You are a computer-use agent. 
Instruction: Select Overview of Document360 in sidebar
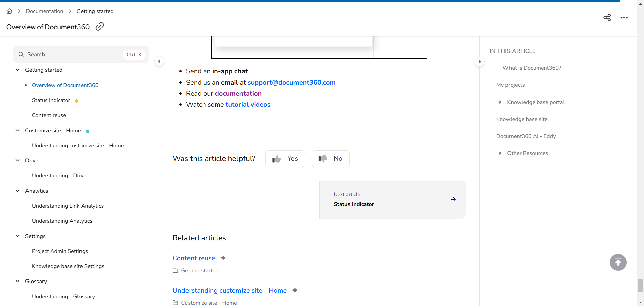click(x=65, y=85)
